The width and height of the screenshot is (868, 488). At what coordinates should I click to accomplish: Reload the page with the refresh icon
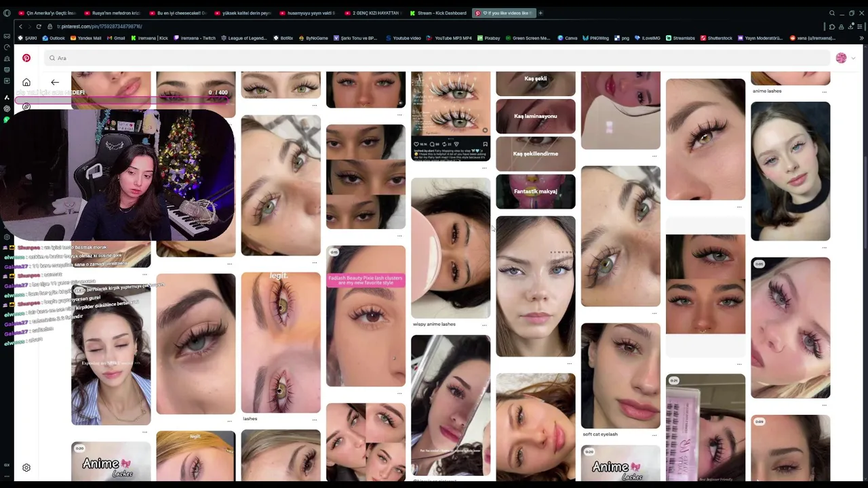coord(39,26)
